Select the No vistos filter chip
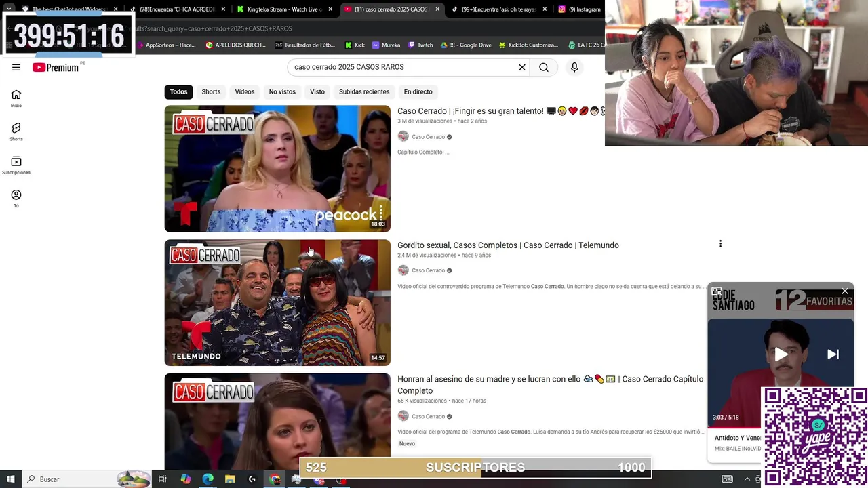The image size is (868, 488). click(282, 91)
